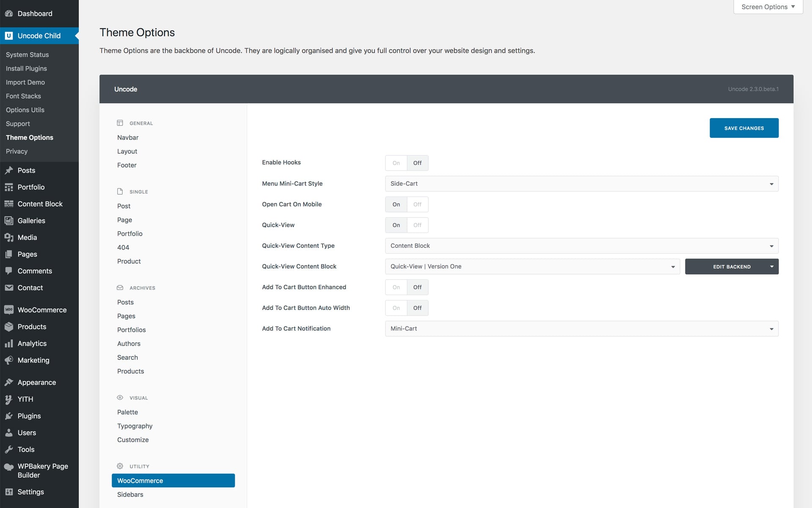The height and width of the screenshot is (508, 812).
Task: Navigate to Navbar under General section
Action: pyautogui.click(x=127, y=137)
